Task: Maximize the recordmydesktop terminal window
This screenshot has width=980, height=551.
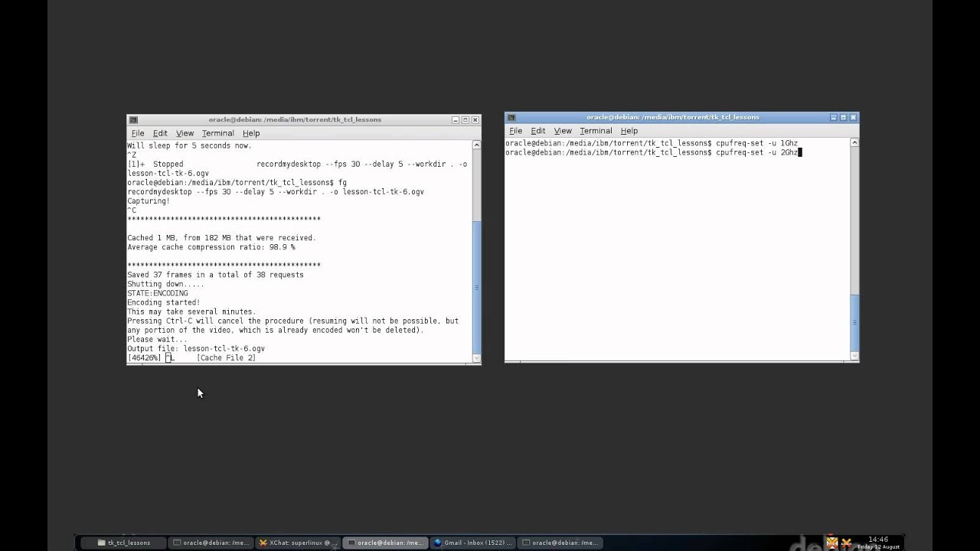Action: [465, 120]
